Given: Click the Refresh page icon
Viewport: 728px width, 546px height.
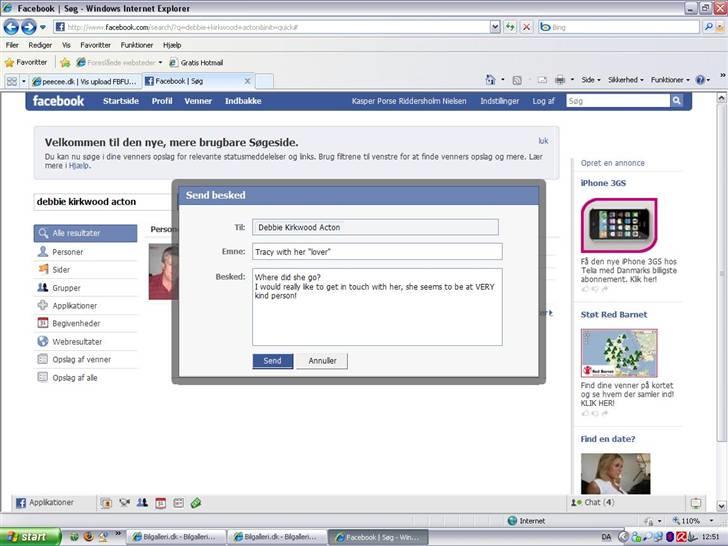Looking at the screenshot, I should tap(510, 27).
